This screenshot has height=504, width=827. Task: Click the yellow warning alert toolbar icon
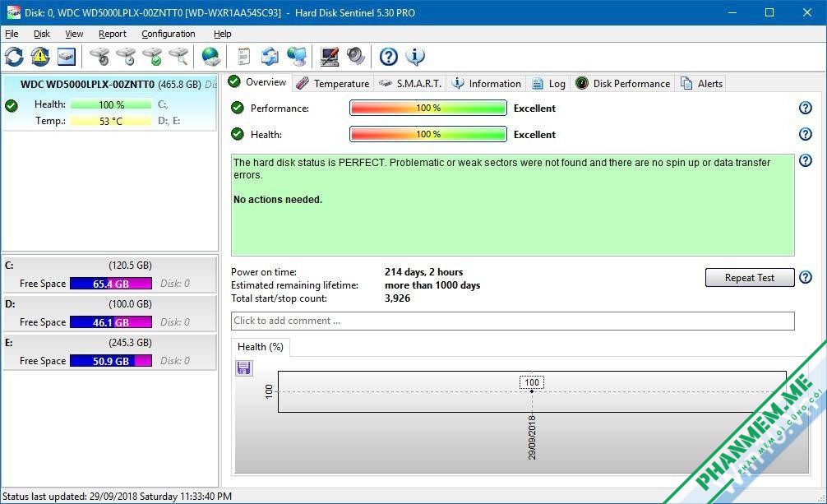[40, 57]
